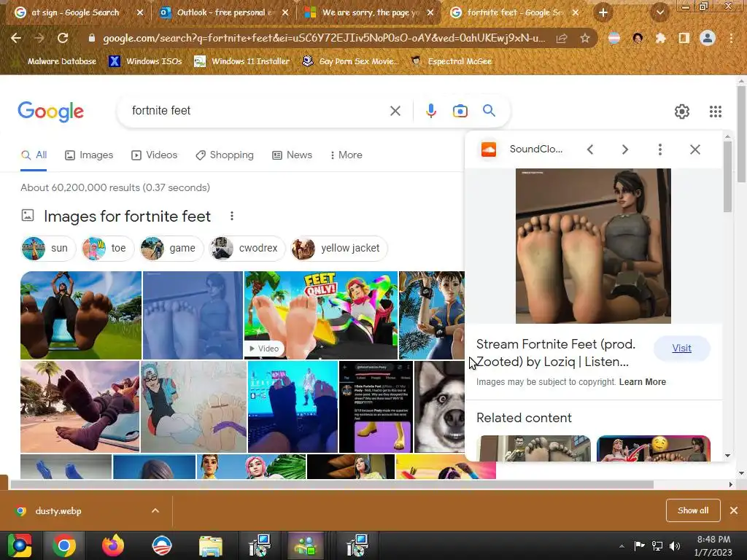Click the volume icon in system tray

675,545
